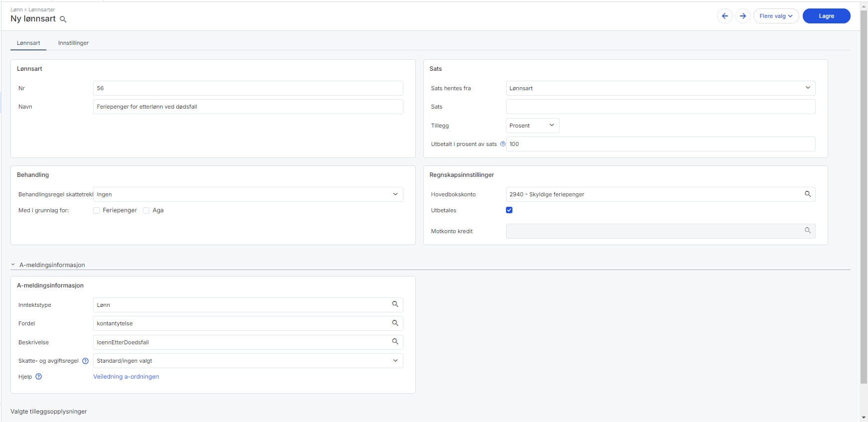Open the Veiledning a-ordningen link
Image resolution: width=868 pixels, height=422 pixels.
126,377
